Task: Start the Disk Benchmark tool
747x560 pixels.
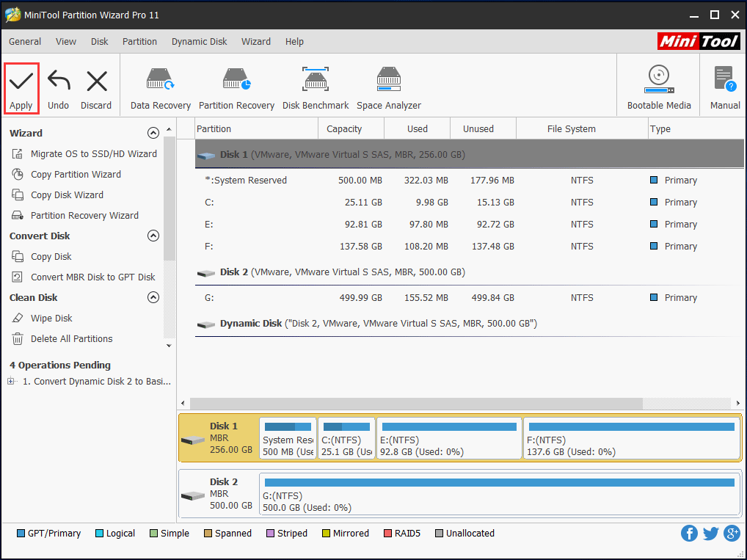Action: (316, 85)
